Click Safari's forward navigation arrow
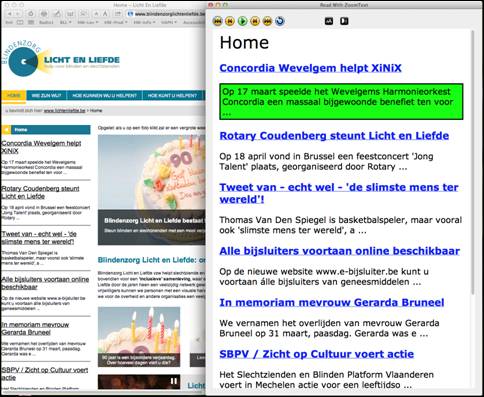The image size is (484, 397). point(18,14)
